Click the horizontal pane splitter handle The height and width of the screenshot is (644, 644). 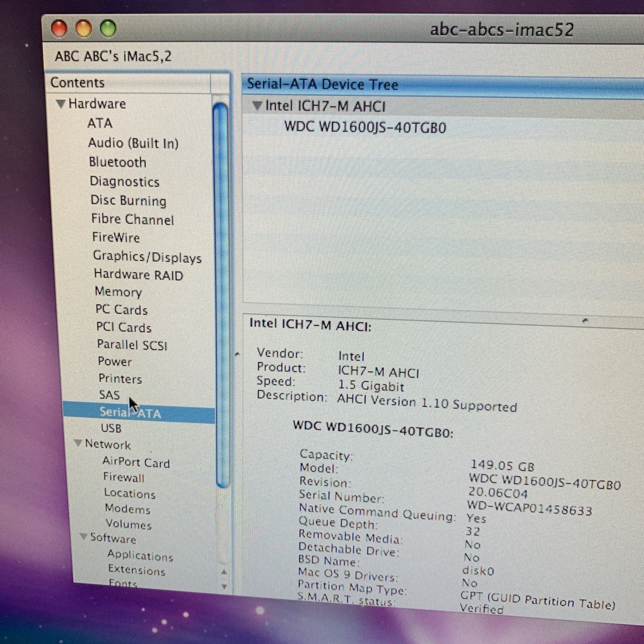[x=586, y=320]
